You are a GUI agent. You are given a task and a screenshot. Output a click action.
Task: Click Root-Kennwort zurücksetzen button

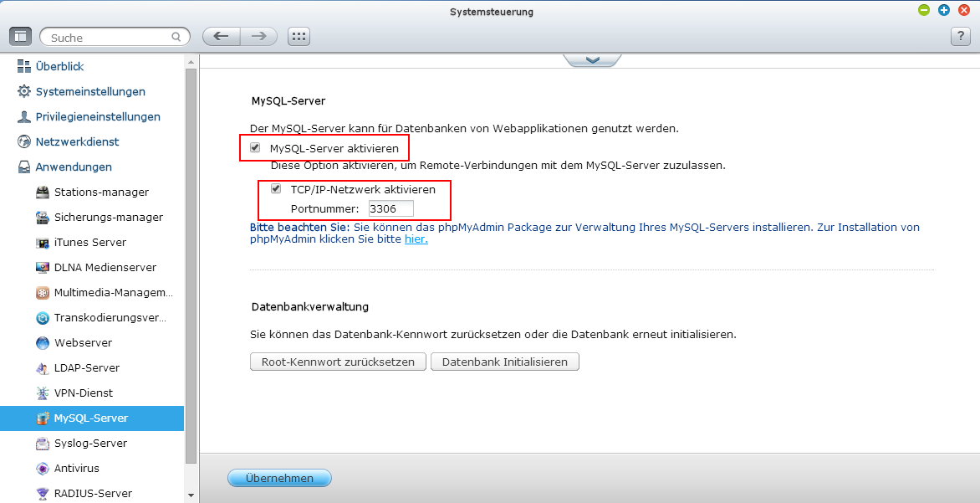click(x=338, y=362)
